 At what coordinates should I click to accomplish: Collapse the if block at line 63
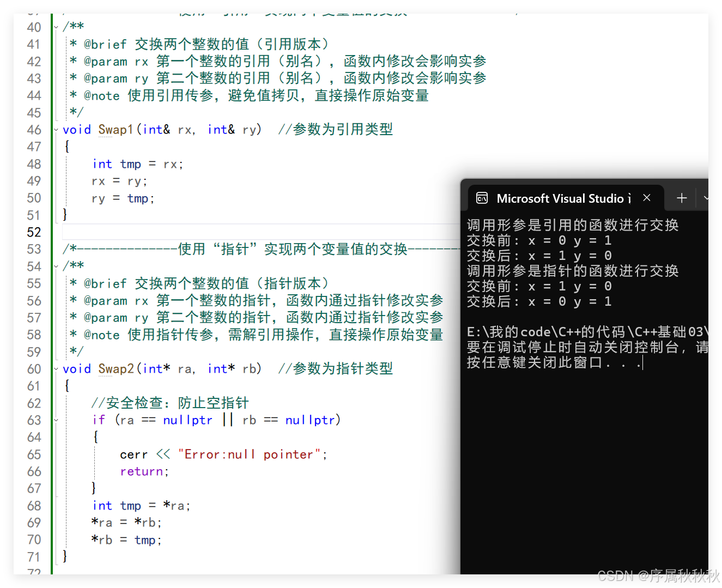coord(56,420)
